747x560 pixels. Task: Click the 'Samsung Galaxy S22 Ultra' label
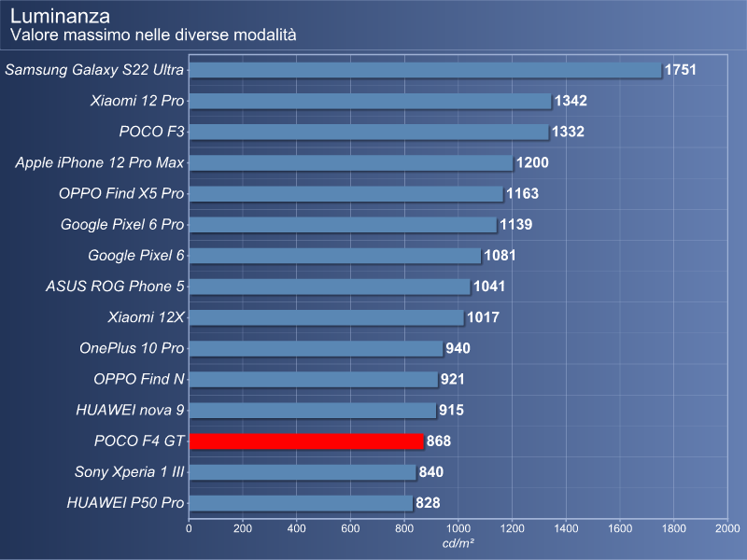(94, 70)
